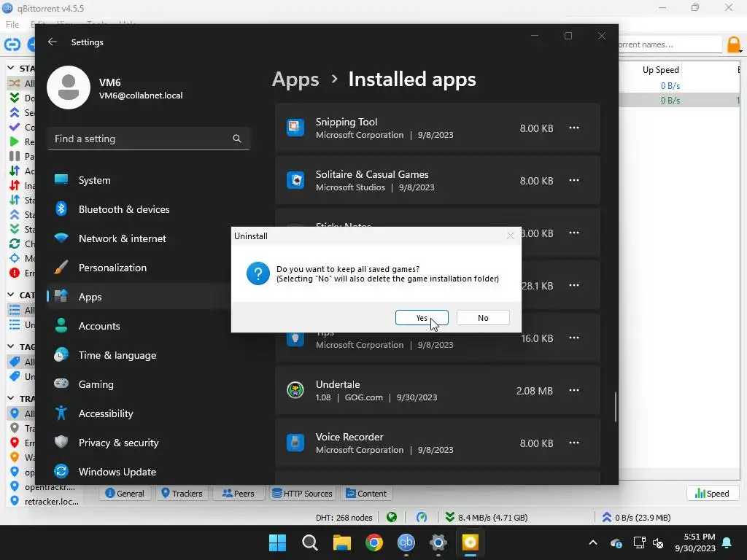Click the Windows Update sync icon
Viewport: 747px width, 560px height.
pos(61,472)
